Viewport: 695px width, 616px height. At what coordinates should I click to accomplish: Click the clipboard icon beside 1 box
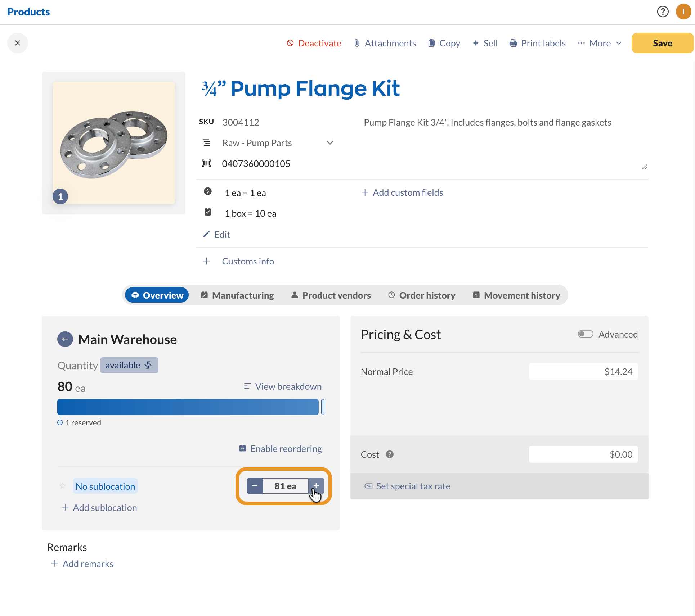(208, 212)
